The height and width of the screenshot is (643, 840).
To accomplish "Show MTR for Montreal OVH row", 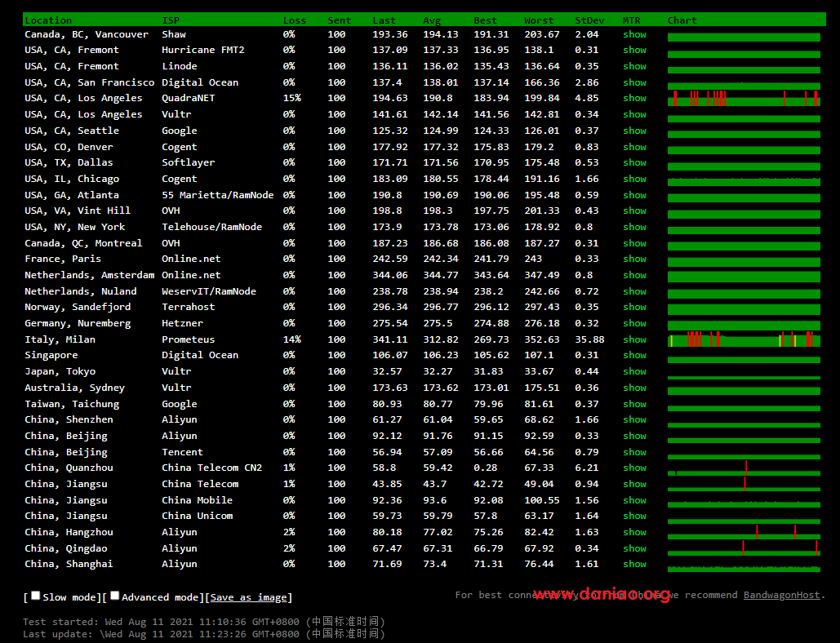I will tap(635, 243).
